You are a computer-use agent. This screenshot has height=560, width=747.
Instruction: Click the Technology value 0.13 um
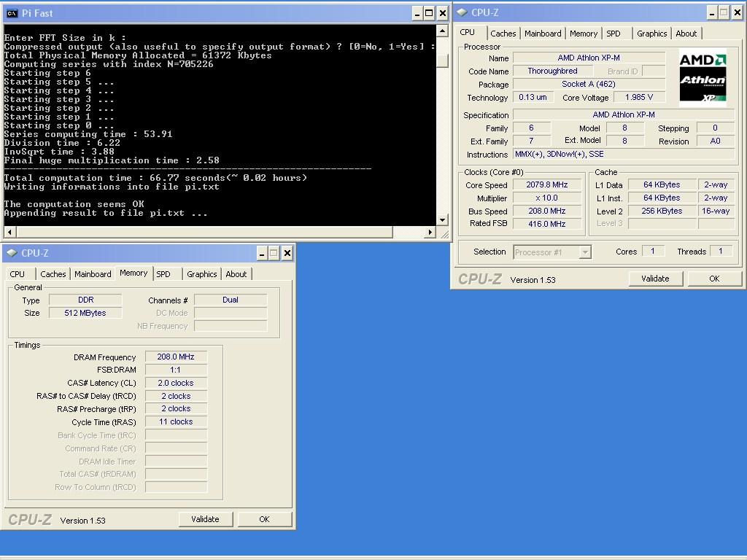point(533,97)
